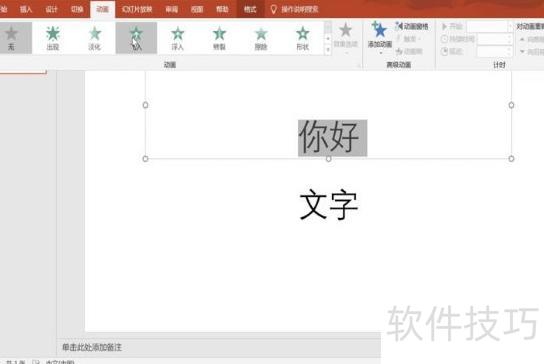Move animation earlier with 向前移动 arrow
This screenshot has height=364, width=544.
531,39
